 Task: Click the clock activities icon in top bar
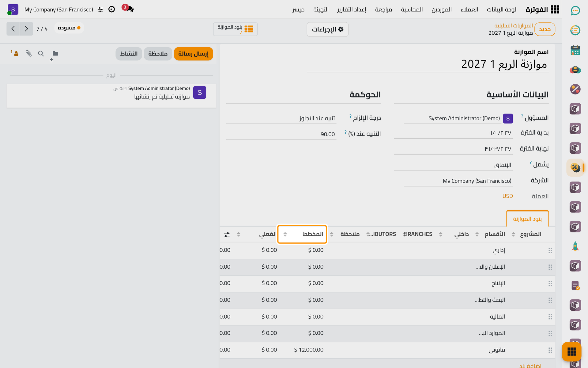pyautogui.click(x=112, y=9)
